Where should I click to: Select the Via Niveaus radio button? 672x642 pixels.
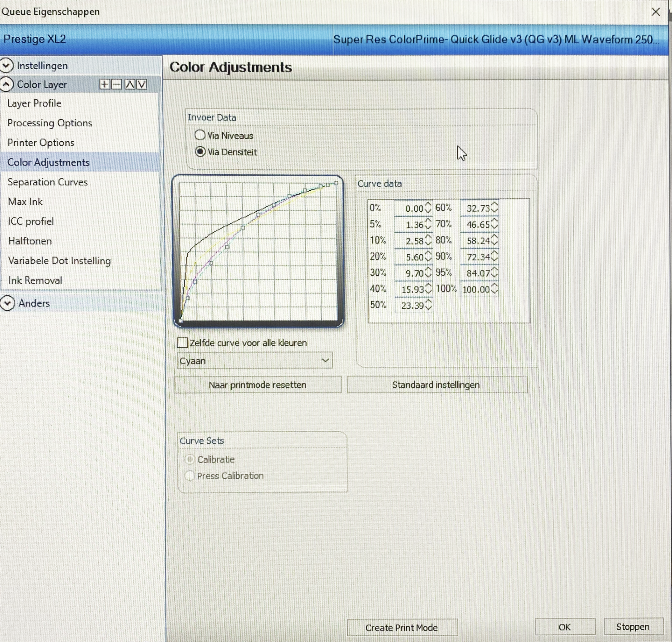coord(200,135)
